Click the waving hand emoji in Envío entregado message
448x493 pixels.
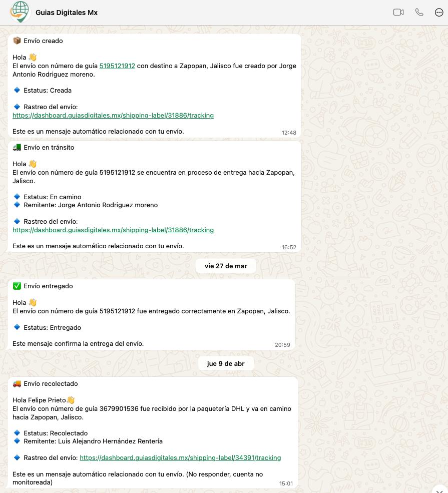coord(33,302)
